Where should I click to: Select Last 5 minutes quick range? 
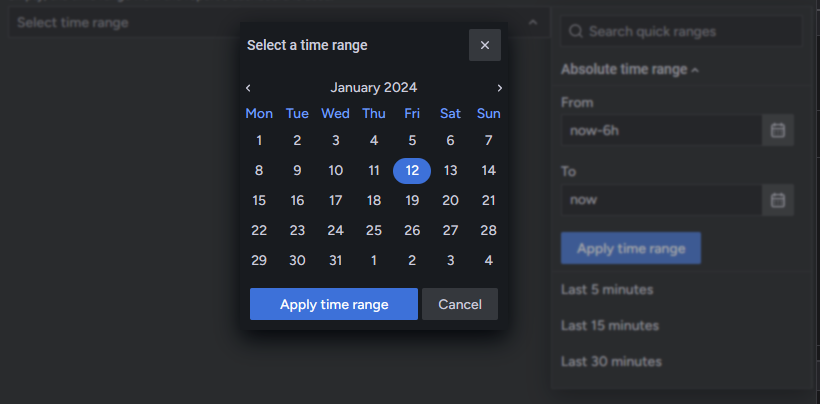(607, 290)
